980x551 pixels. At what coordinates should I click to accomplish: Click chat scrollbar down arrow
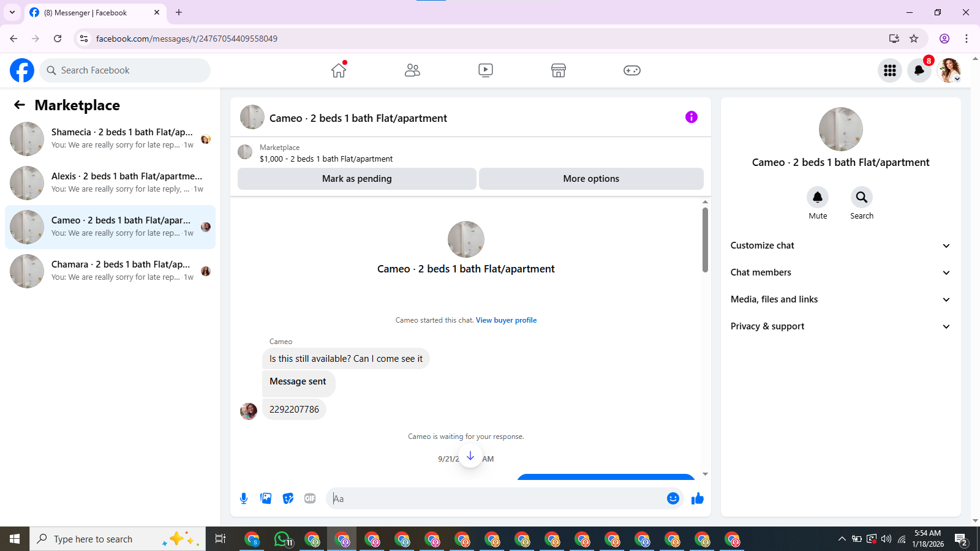tap(705, 474)
